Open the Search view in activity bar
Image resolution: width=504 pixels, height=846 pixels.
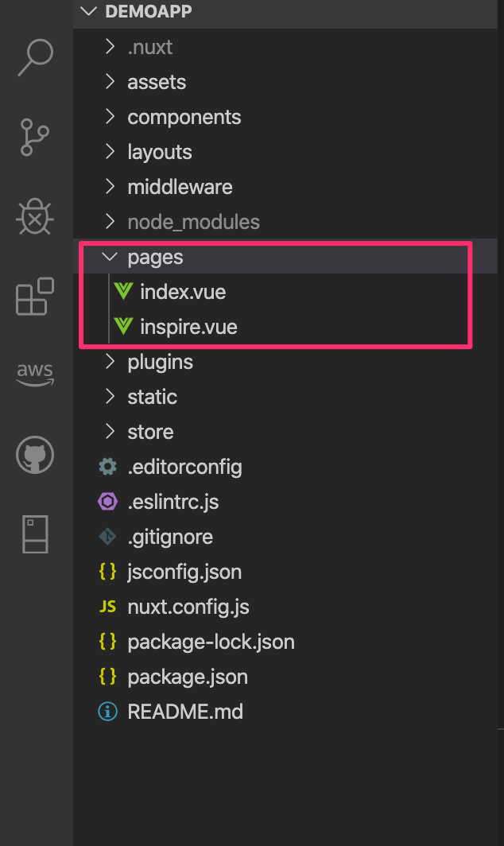coord(35,57)
